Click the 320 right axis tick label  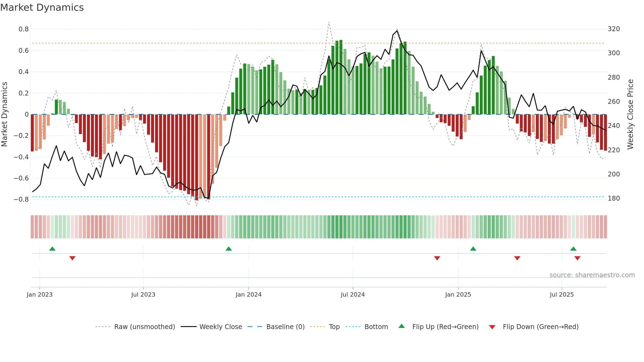(614, 29)
